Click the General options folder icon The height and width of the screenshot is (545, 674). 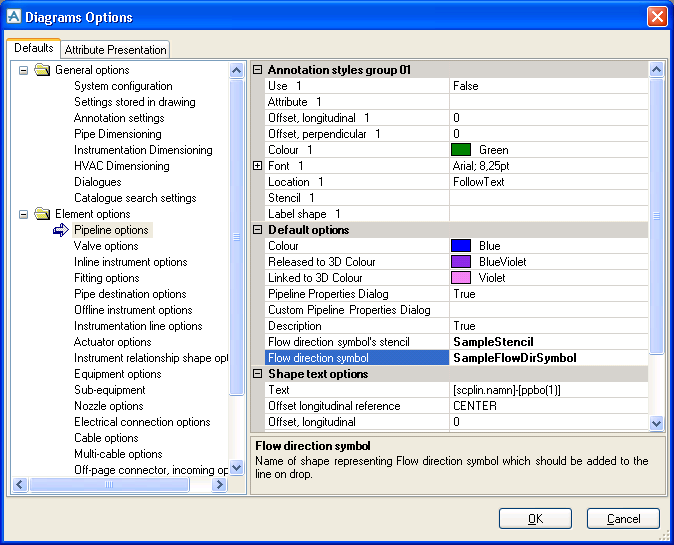click(x=42, y=70)
